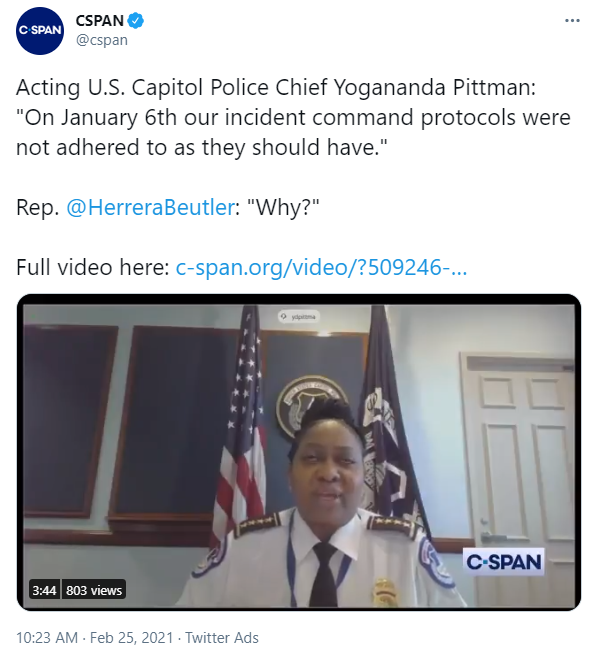Open the 10:23 AM · Feb 25, 2021 timestamp
The width and height of the screenshot is (592, 657).
point(94,638)
